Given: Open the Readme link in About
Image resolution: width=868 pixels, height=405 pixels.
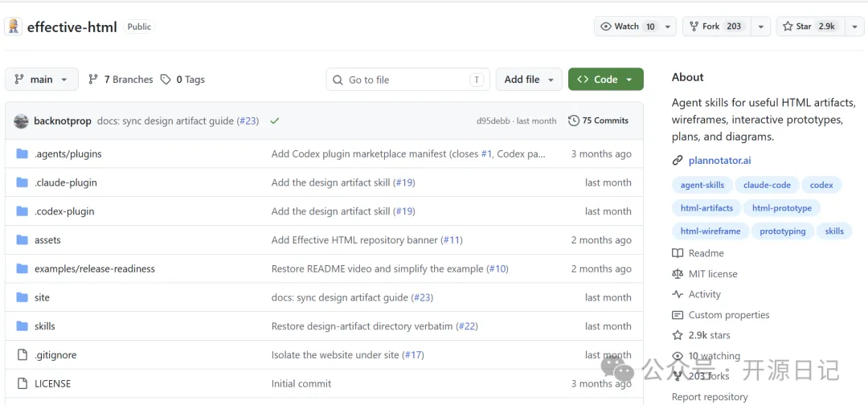Looking at the screenshot, I should [706, 253].
